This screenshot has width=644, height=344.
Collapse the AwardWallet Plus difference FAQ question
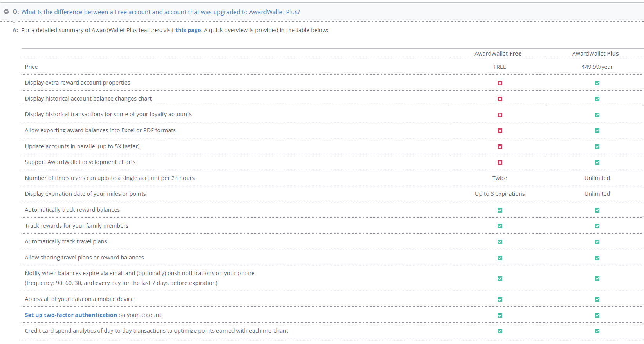(x=6, y=12)
